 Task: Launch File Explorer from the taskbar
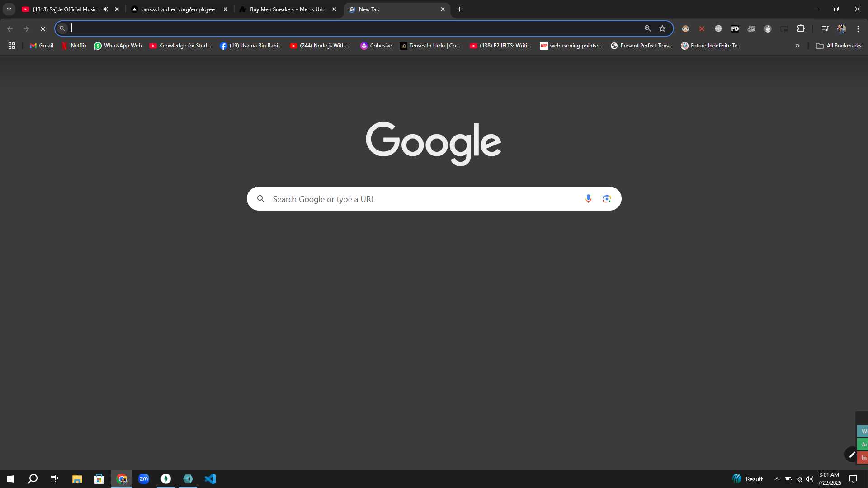pos(77,479)
